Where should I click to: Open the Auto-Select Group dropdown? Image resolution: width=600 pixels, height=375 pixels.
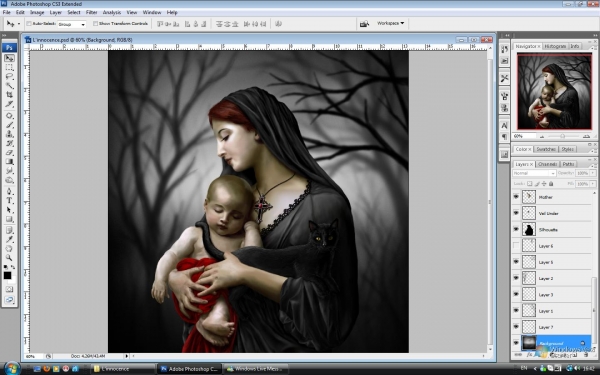(x=72, y=24)
